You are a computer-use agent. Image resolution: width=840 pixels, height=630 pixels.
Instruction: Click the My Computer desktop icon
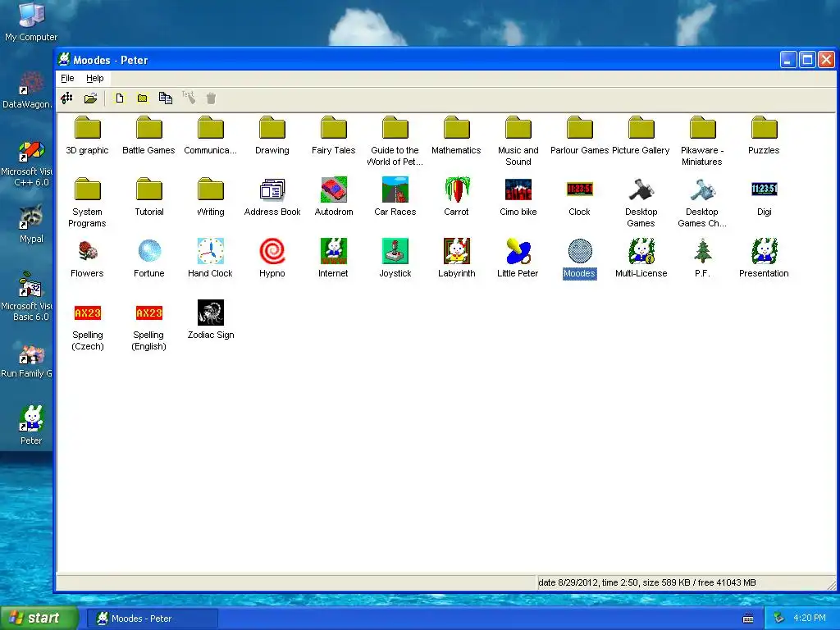tap(31, 21)
